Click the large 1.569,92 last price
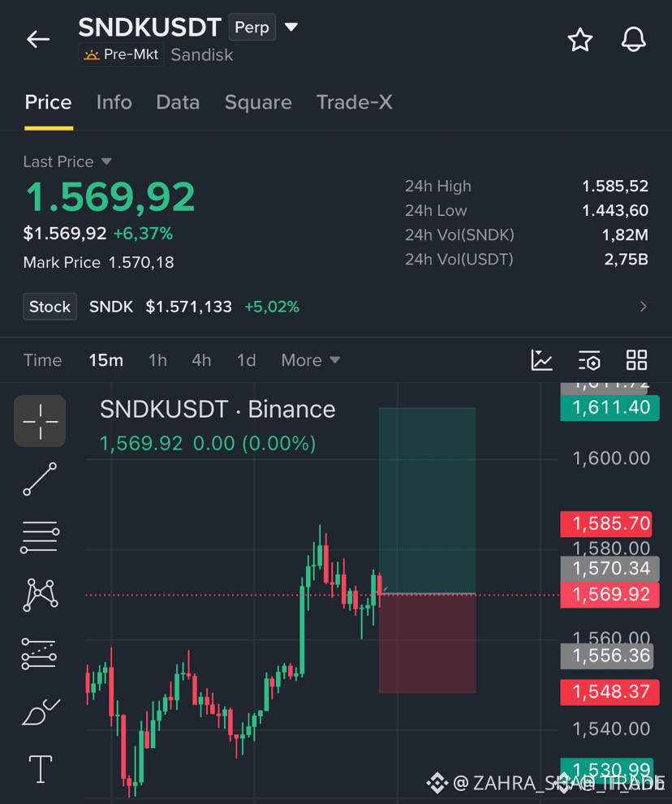Viewport: 672px width, 804px height. (110, 197)
